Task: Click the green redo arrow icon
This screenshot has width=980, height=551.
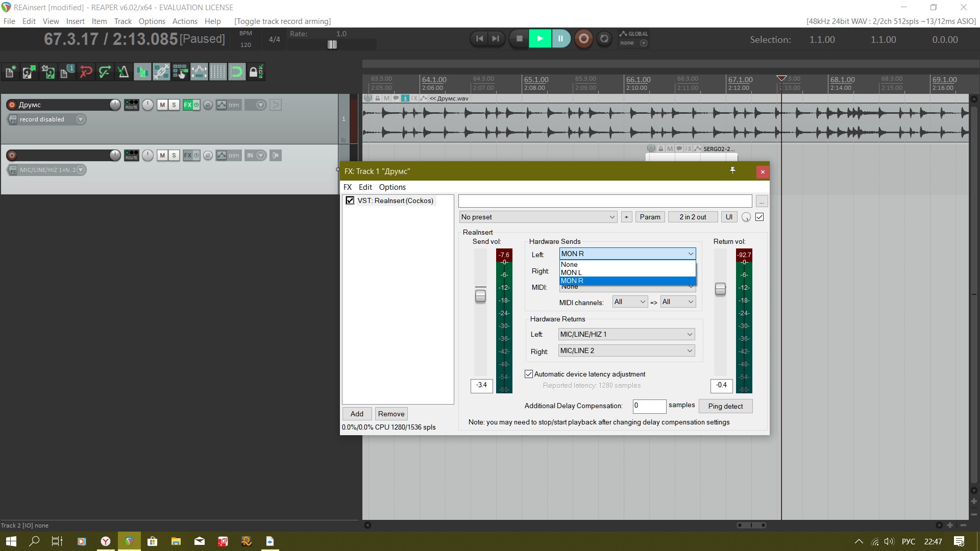Action: point(105,72)
